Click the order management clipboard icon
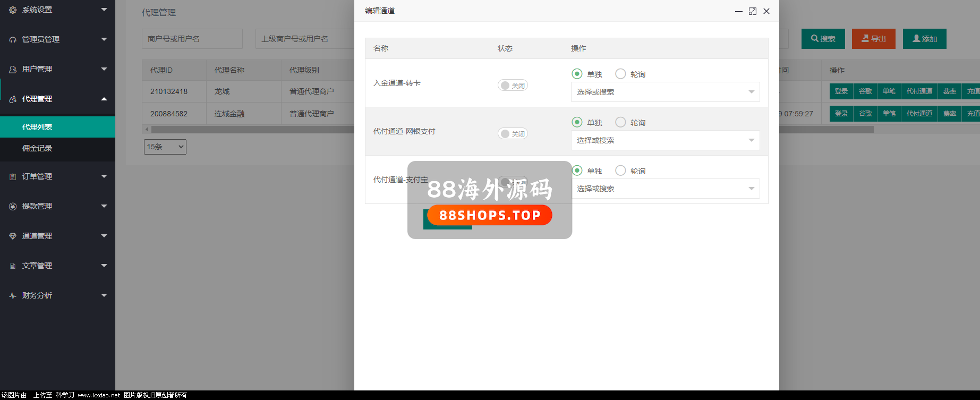The height and width of the screenshot is (400, 980). click(x=13, y=177)
